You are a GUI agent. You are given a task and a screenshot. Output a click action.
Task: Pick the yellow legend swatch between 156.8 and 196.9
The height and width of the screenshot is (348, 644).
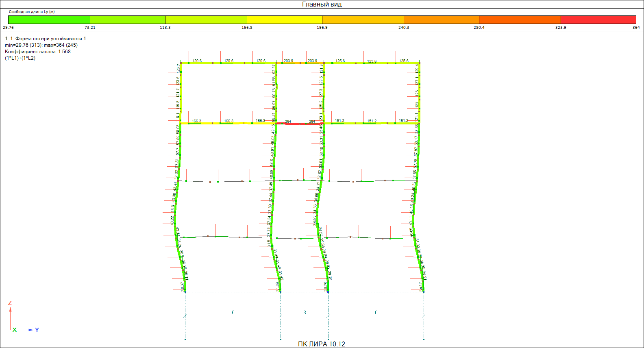click(x=285, y=20)
